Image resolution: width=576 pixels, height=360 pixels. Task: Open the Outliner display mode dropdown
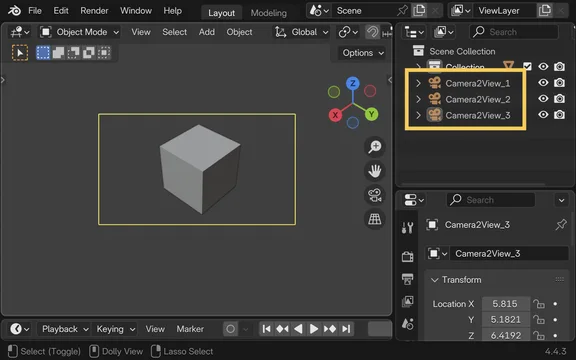443,32
